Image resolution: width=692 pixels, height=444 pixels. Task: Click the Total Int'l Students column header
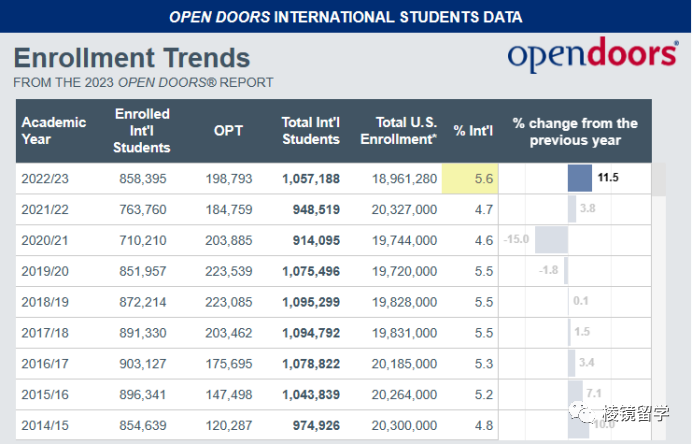(x=311, y=131)
